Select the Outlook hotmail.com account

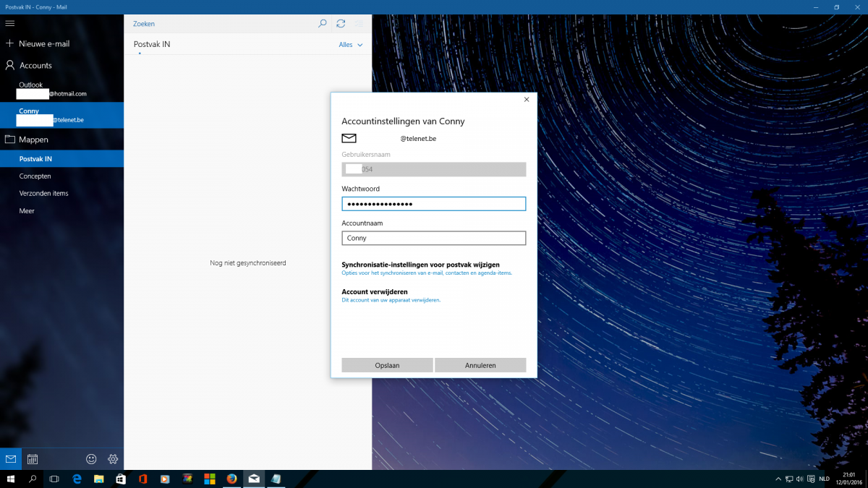click(61, 90)
